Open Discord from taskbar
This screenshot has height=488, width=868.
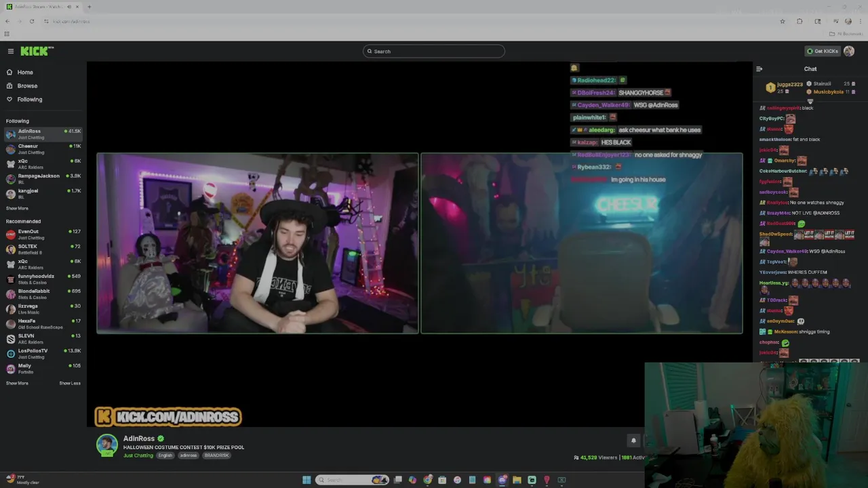point(502,480)
